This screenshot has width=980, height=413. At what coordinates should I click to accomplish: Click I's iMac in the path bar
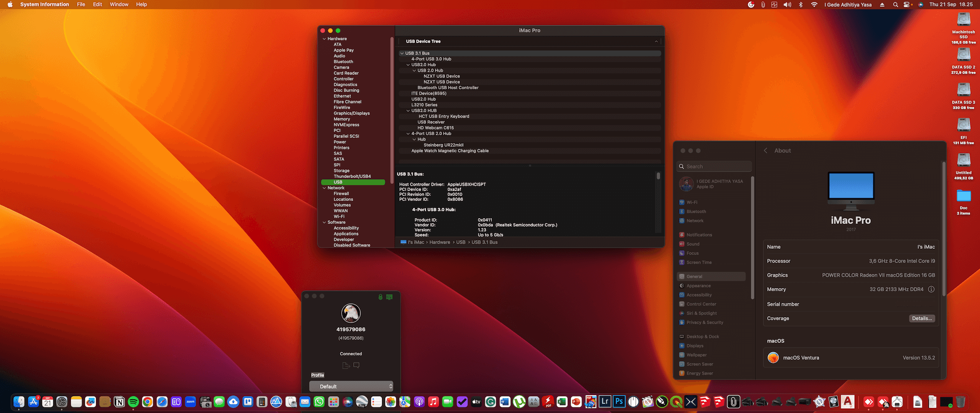pos(412,242)
